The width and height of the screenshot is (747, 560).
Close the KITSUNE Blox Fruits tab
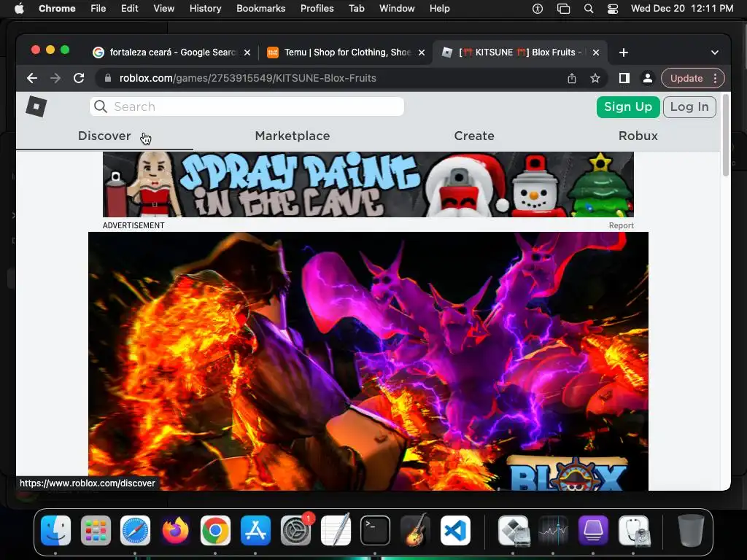pyautogui.click(x=596, y=52)
